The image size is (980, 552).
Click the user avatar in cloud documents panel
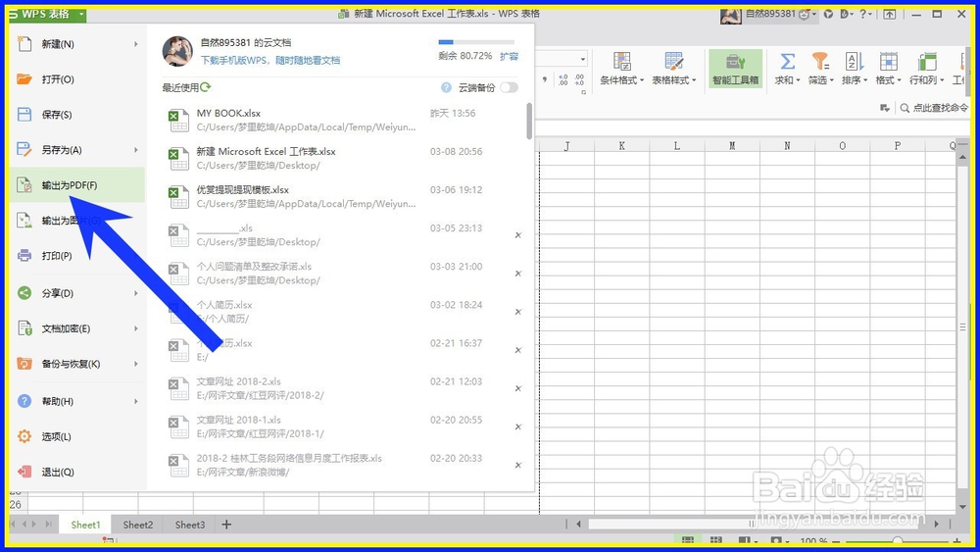point(177,51)
